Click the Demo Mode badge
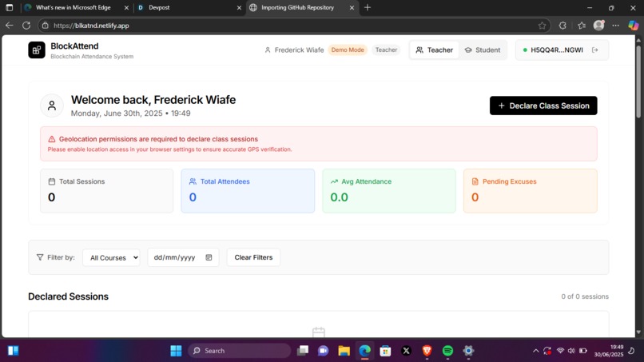This screenshot has width=644, height=362. point(348,50)
